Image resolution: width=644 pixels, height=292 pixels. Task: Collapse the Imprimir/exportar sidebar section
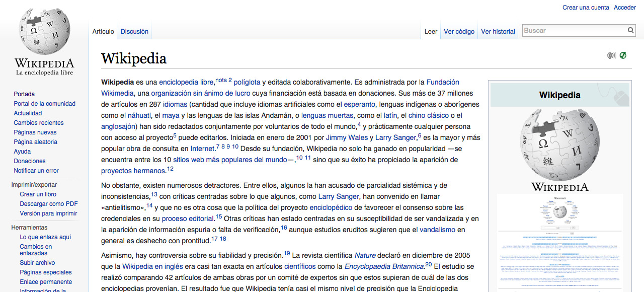(34, 185)
